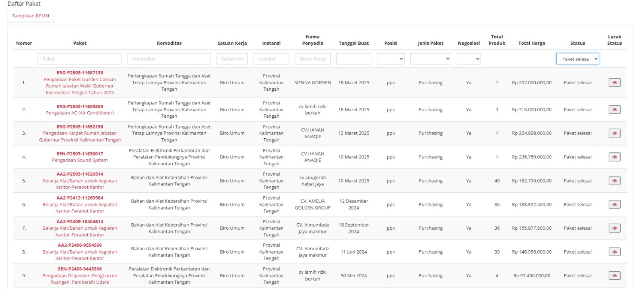Open package link AA2-P2412-11269984
644x289 pixels.
tap(80, 198)
